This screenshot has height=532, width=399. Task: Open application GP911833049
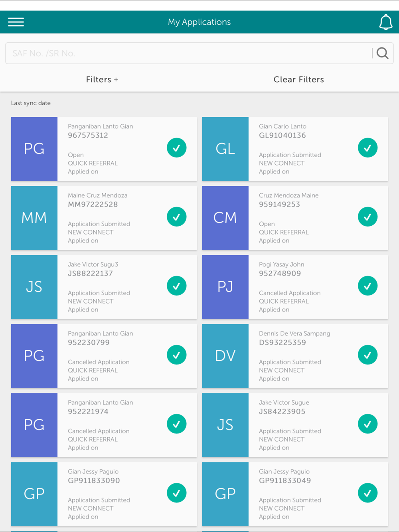click(295, 494)
